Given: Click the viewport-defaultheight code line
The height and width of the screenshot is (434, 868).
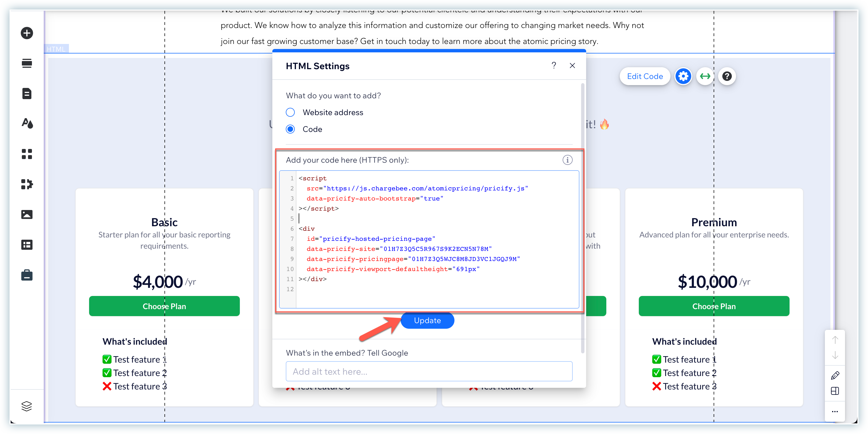Looking at the screenshot, I should click(393, 269).
